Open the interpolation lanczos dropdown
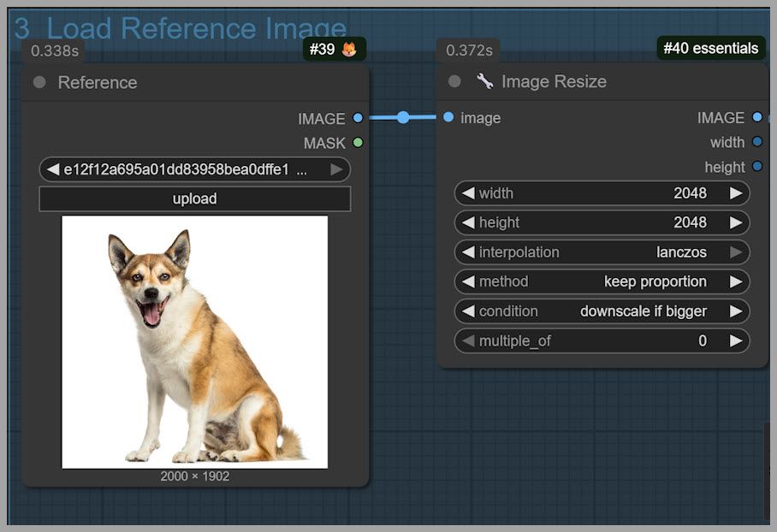Viewport: 777px width, 532px height. 602,252
